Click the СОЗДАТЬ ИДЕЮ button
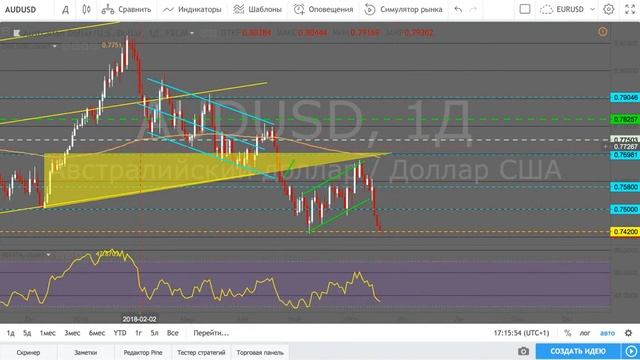 pos(578,351)
